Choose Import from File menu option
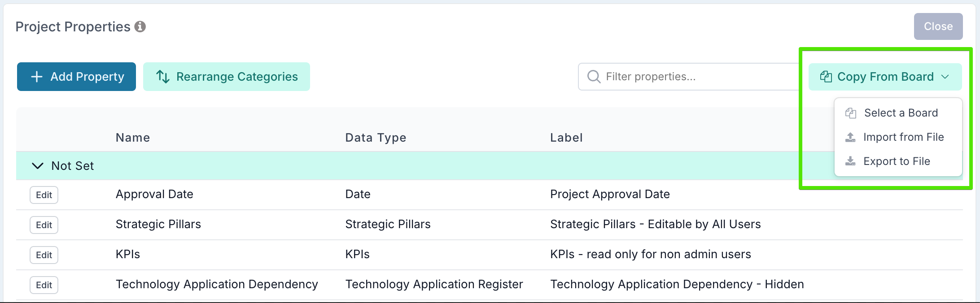Viewport: 980px width, 303px height. [903, 137]
